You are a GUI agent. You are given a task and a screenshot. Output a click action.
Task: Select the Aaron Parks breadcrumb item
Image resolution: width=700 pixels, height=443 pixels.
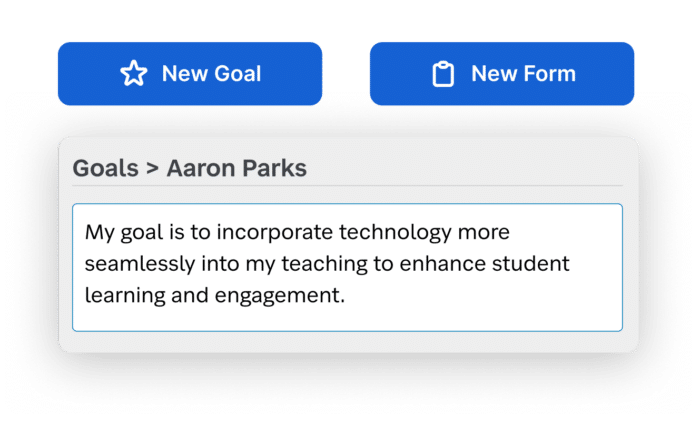tap(237, 168)
